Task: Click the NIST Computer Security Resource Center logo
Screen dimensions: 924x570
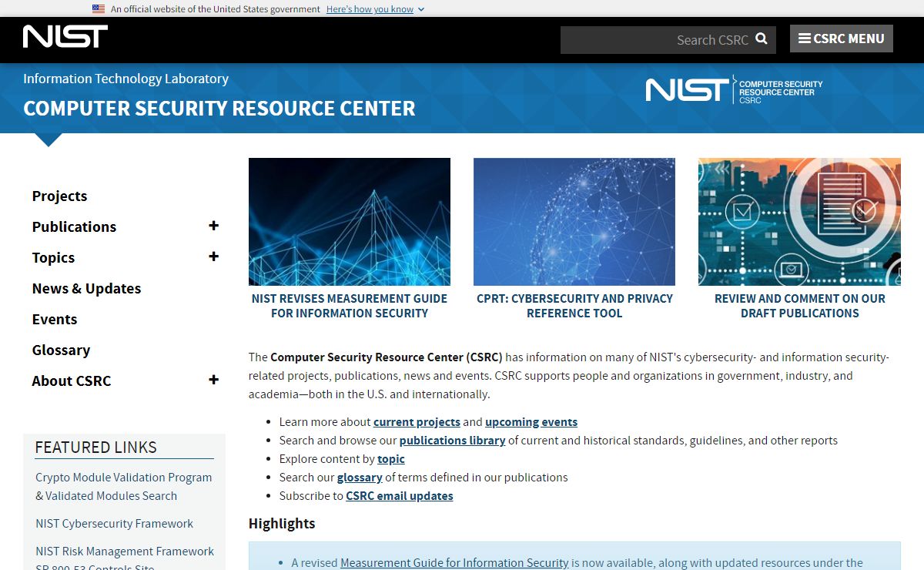Action: pos(734,90)
